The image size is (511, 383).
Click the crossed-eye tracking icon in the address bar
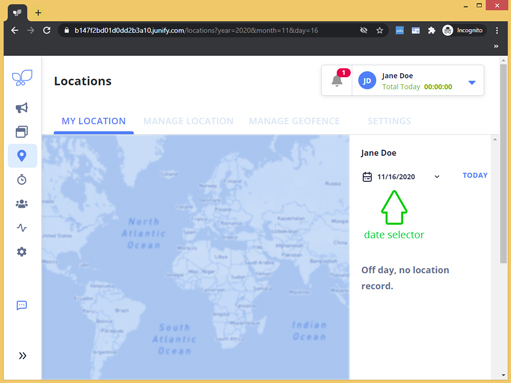click(363, 30)
